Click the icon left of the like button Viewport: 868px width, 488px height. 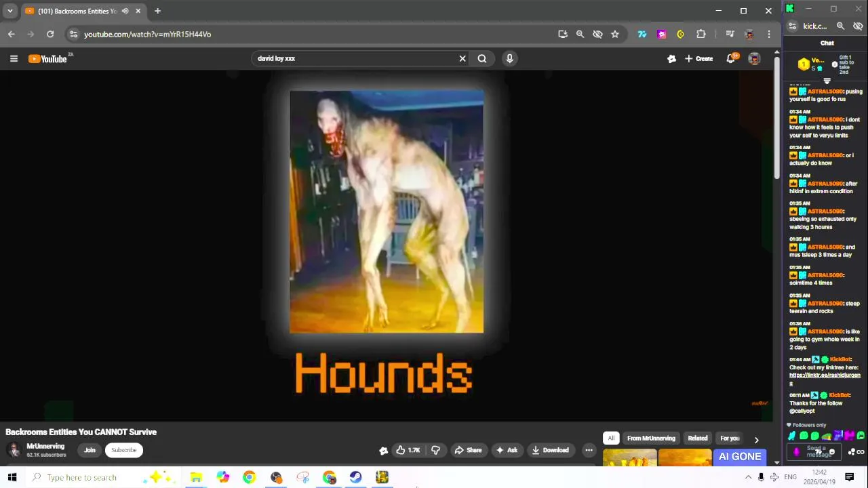coord(383,451)
